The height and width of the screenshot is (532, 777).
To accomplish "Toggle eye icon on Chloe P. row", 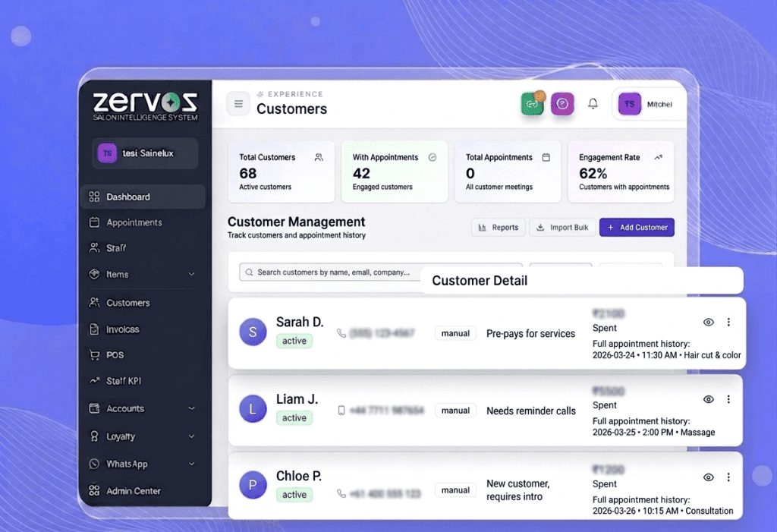I will (x=709, y=477).
